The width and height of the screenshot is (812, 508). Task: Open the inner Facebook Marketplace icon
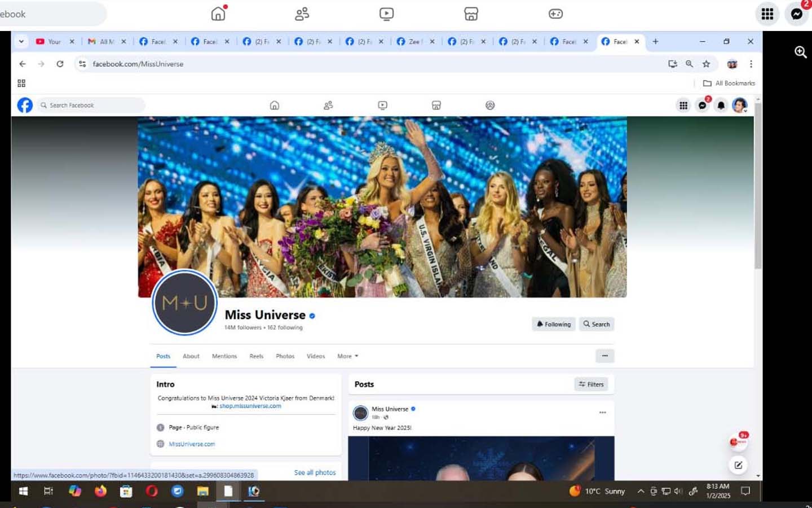click(436, 105)
